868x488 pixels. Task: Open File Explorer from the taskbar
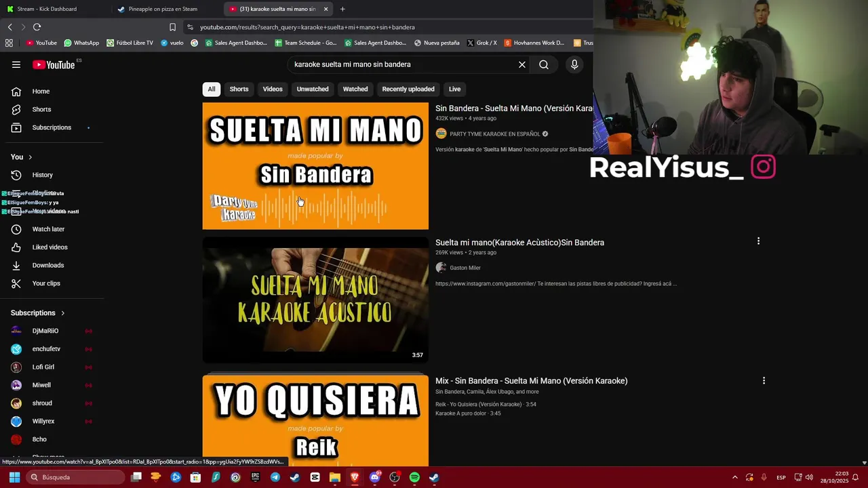click(x=334, y=477)
